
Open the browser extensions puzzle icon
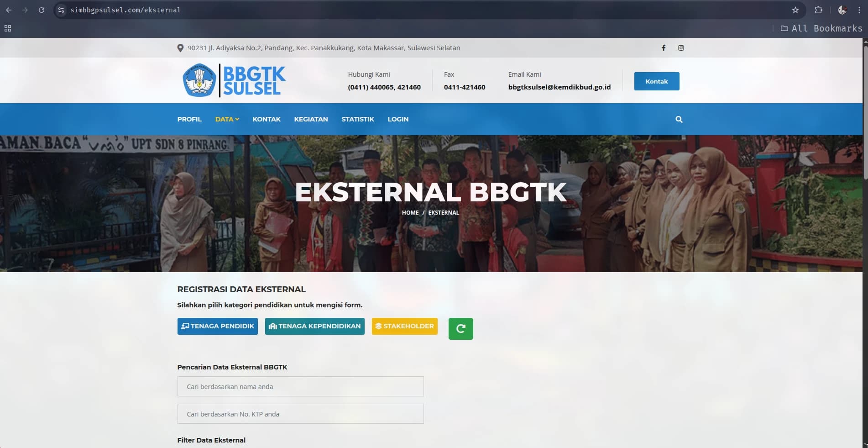tap(819, 10)
